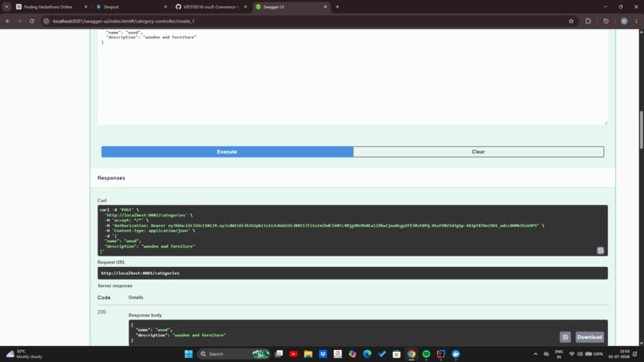Close the Devpost tab

pos(165,7)
